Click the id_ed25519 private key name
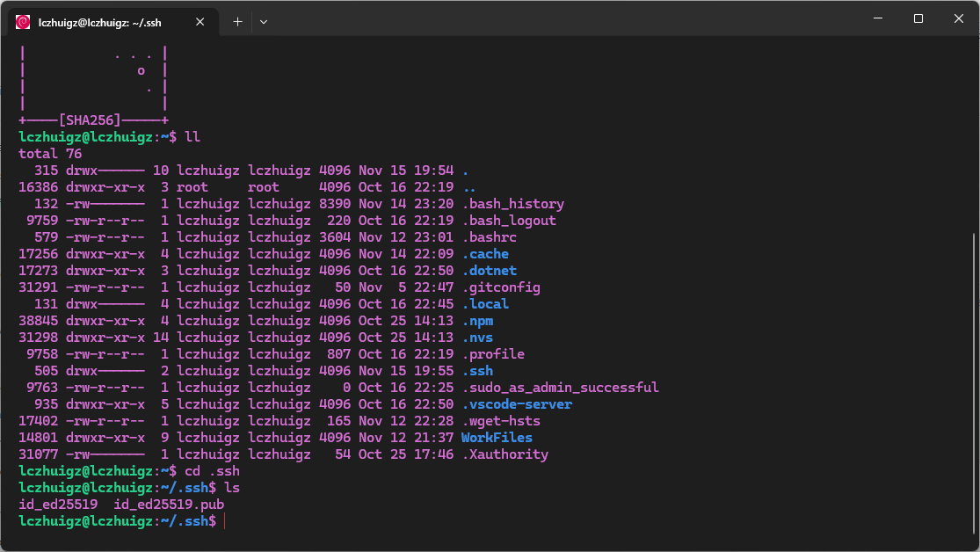 click(58, 505)
